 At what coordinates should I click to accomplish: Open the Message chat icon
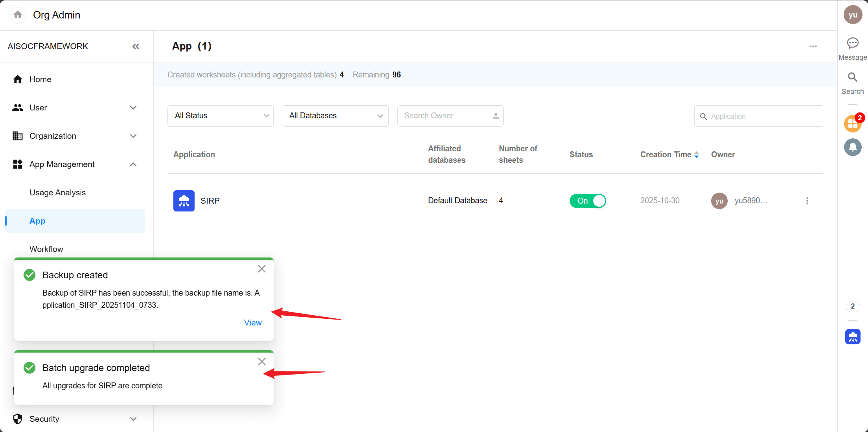pyautogui.click(x=852, y=43)
